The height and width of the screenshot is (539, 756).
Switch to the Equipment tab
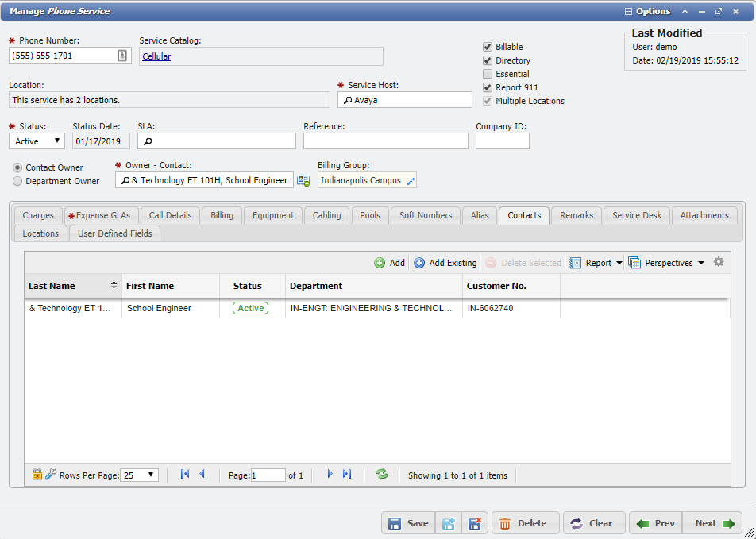pyautogui.click(x=272, y=214)
